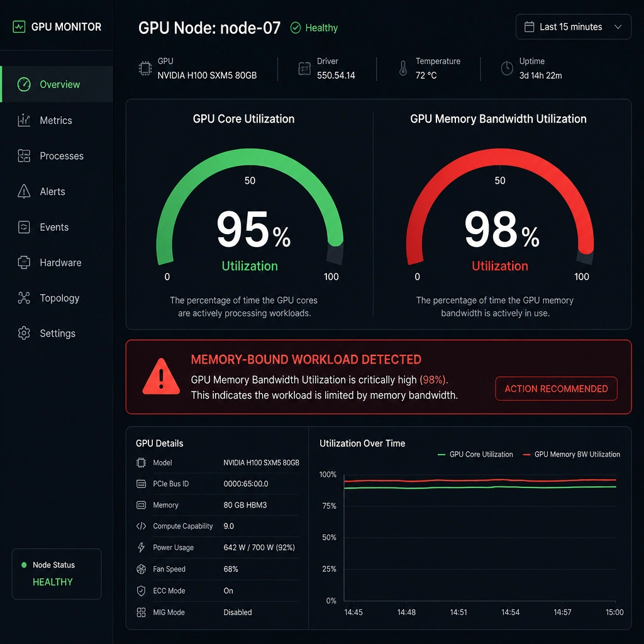
Task: Click the GPU chip icon in header stats
Action: click(145, 68)
